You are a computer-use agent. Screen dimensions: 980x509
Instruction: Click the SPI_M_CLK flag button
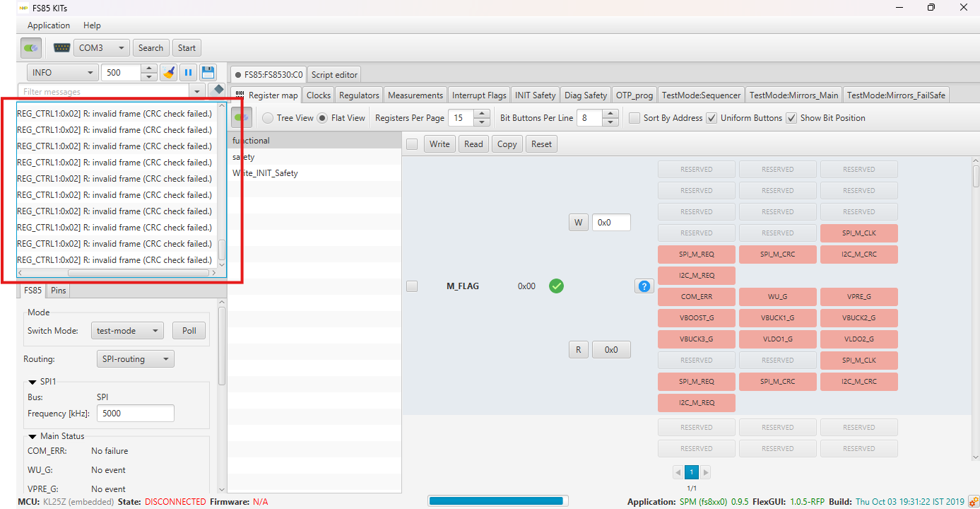point(858,233)
